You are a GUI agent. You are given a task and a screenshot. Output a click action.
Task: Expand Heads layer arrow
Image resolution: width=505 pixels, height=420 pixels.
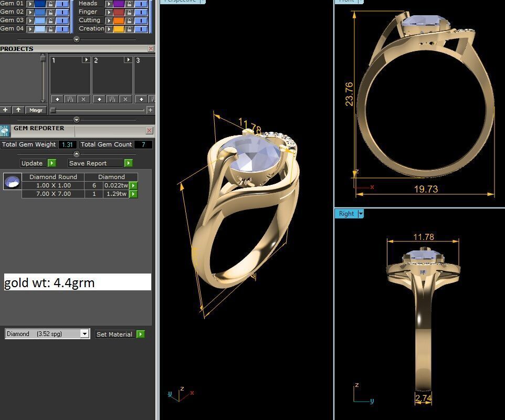109,4
